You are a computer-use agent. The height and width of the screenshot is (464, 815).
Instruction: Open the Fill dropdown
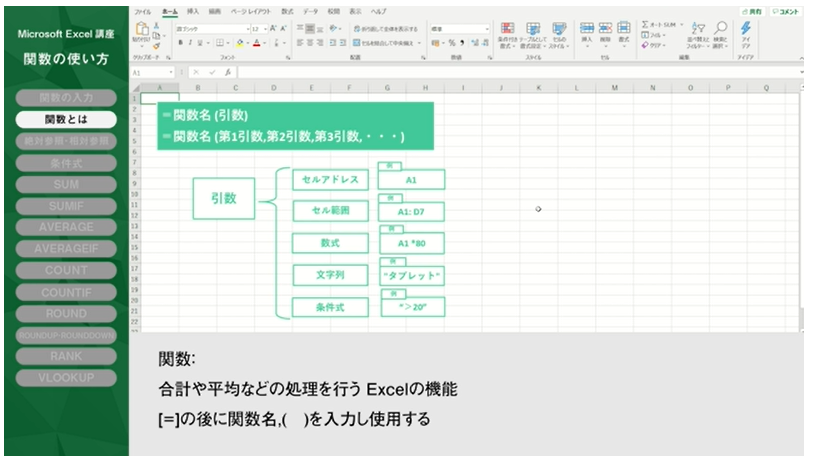654,35
